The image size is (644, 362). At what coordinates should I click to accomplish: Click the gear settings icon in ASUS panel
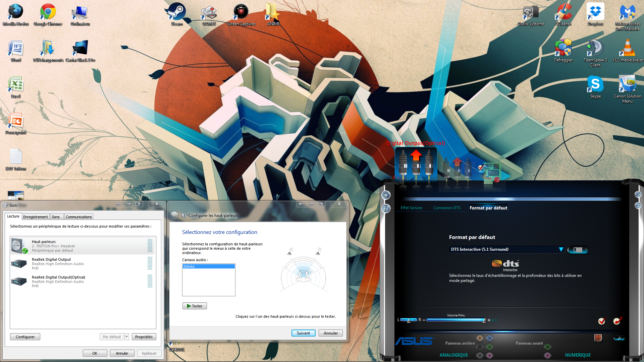pos(386,195)
